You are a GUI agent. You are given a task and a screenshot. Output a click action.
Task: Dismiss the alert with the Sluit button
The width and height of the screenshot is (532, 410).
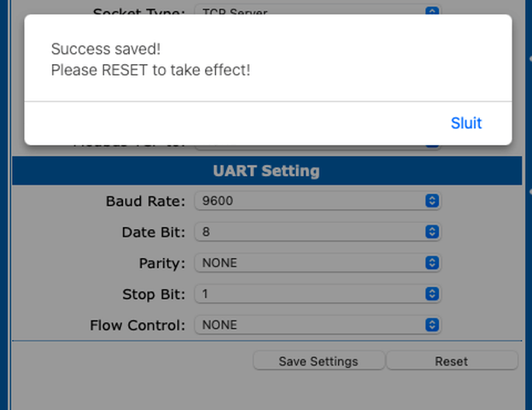pos(466,123)
